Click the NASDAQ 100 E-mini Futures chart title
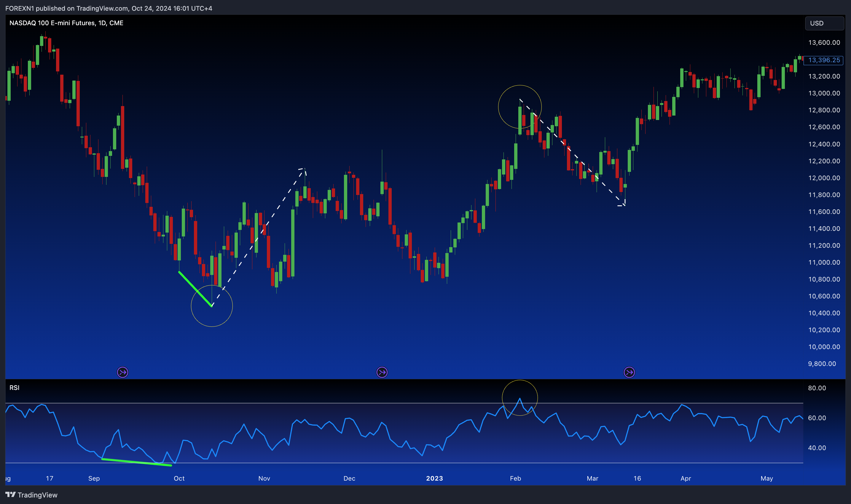Image resolution: width=851 pixels, height=504 pixels. coord(66,23)
